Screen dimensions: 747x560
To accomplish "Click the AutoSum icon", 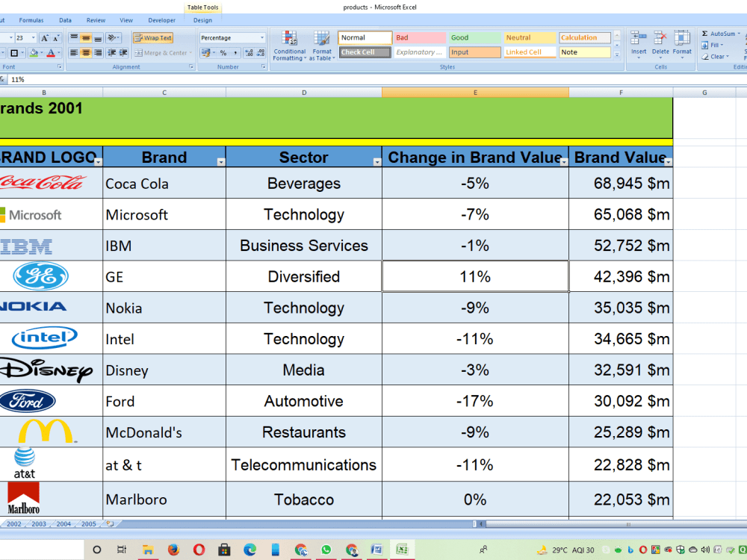I will pyautogui.click(x=704, y=34).
